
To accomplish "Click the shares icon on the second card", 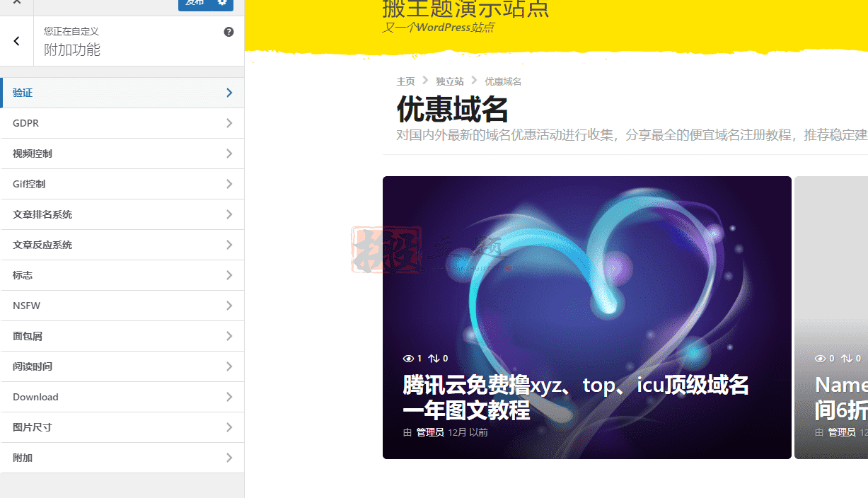I will pyautogui.click(x=846, y=359).
